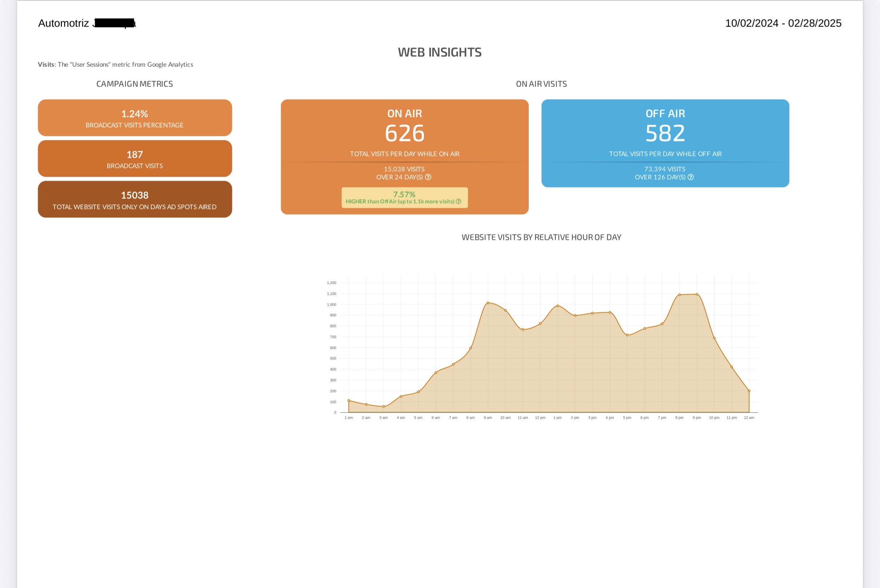The height and width of the screenshot is (588, 880).
Task: Click the 5 pm dip data point
Action: (627, 335)
